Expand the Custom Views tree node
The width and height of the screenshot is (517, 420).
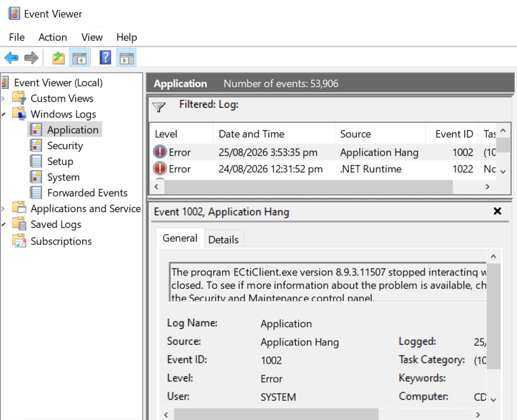[3, 98]
